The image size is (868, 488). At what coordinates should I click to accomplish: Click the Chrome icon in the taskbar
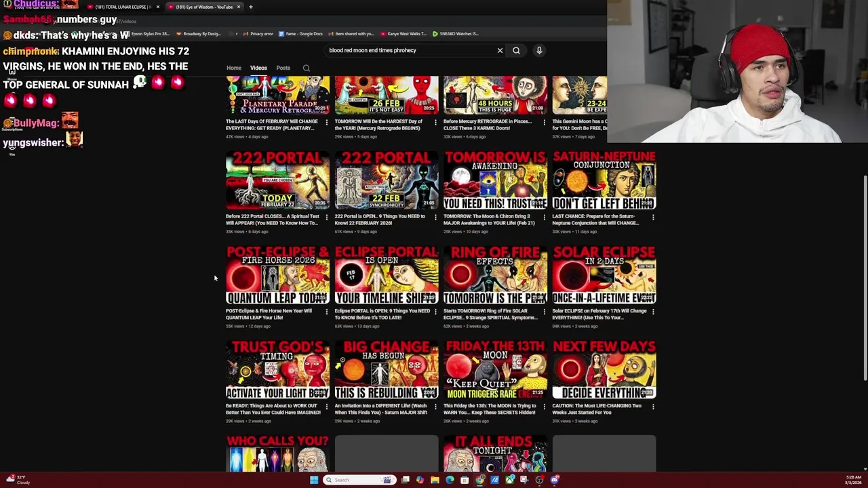point(479,480)
